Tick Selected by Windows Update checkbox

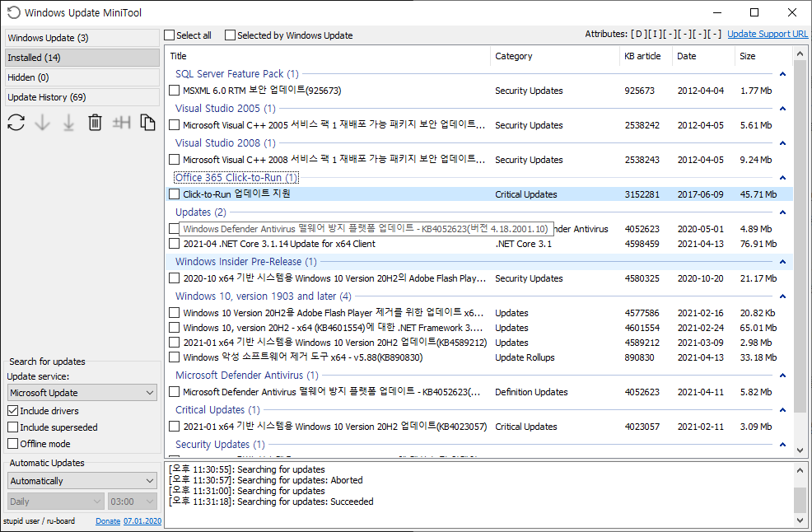230,35
